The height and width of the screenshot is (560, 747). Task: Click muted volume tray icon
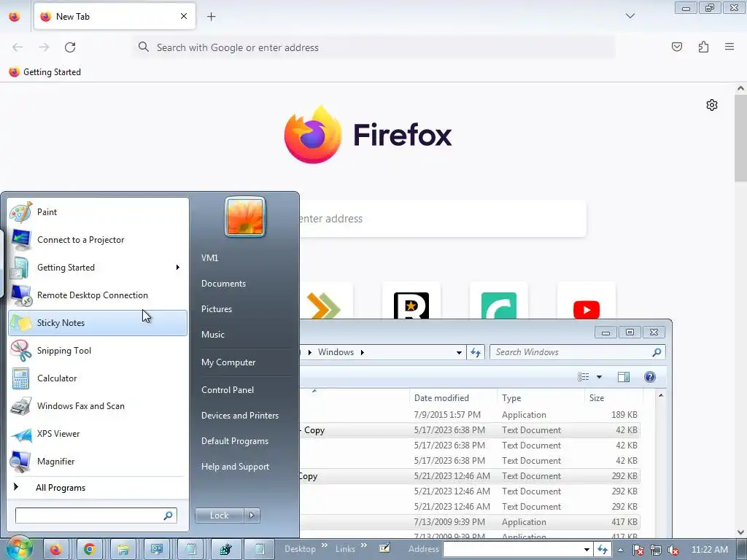673,550
